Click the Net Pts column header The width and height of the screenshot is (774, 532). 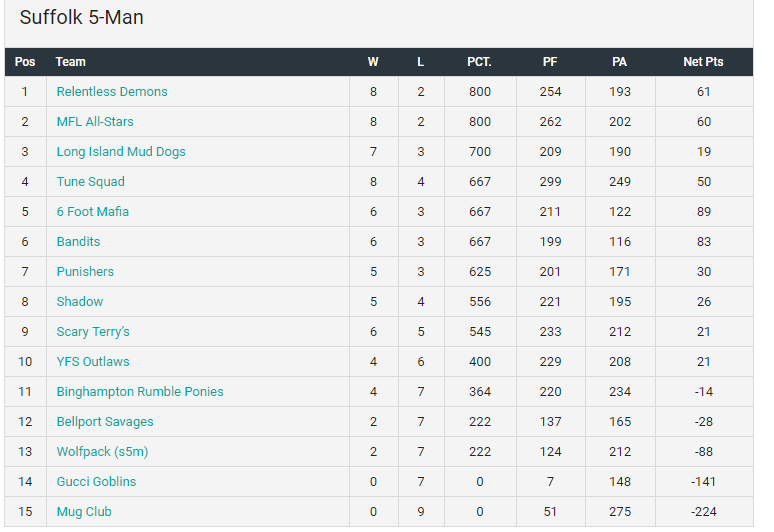pos(703,62)
